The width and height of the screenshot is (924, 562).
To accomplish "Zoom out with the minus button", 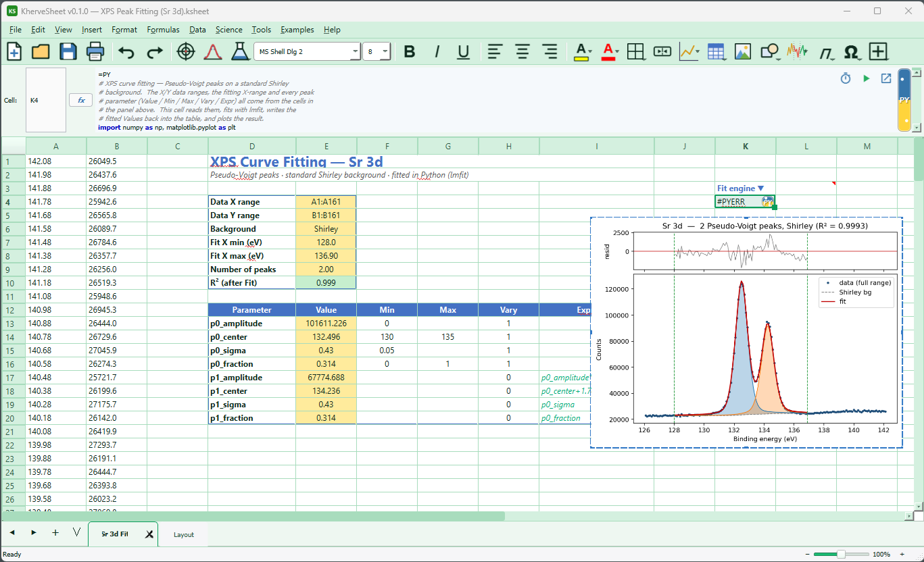I will tap(808, 554).
